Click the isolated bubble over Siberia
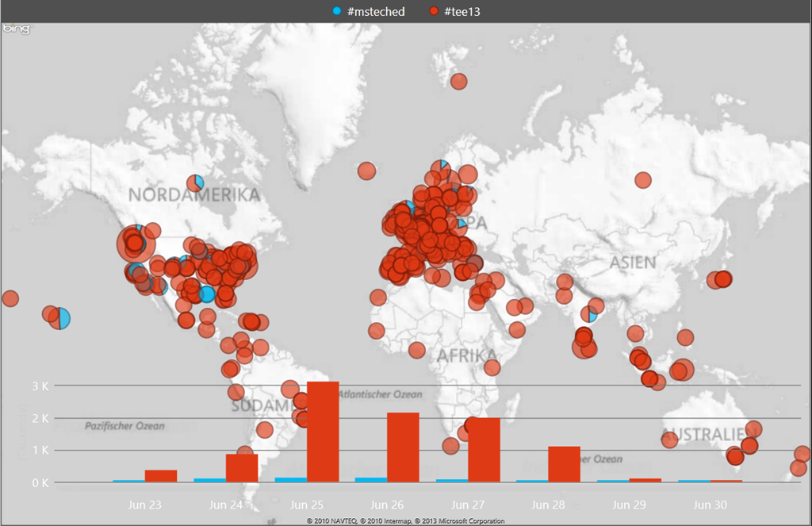812x526 pixels. click(643, 180)
